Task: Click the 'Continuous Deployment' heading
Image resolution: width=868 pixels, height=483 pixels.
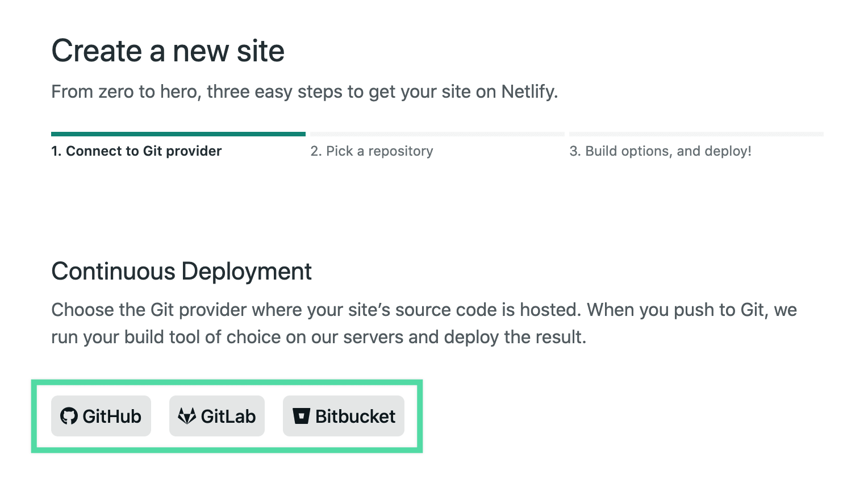Action: click(182, 272)
